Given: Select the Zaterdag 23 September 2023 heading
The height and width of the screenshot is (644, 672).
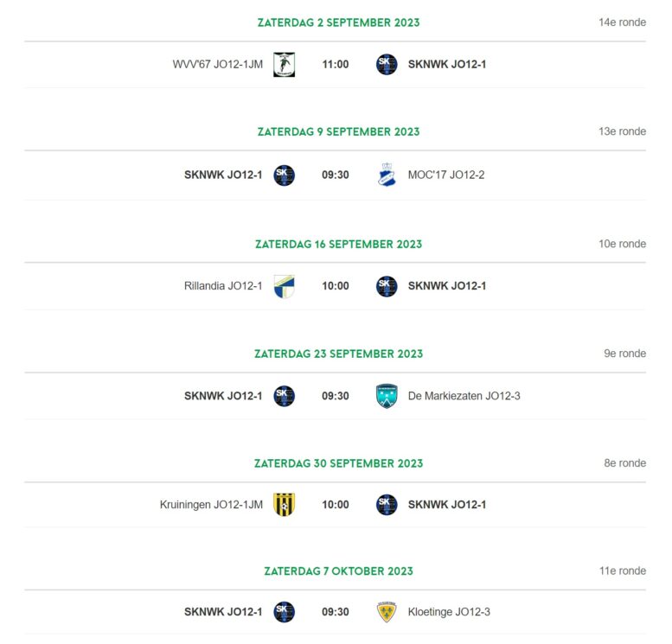Looking at the screenshot, I should coord(338,354).
